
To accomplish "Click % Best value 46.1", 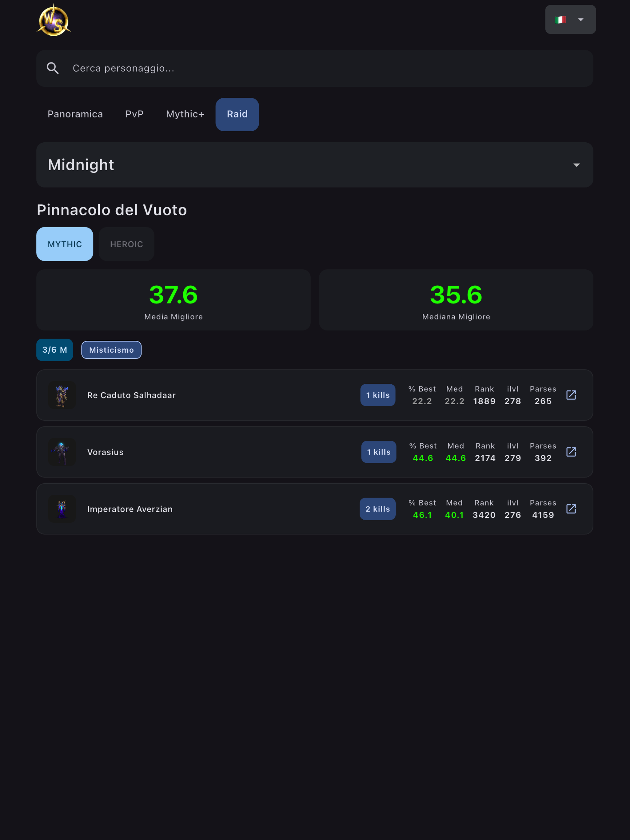I will (x=422, y=515).
